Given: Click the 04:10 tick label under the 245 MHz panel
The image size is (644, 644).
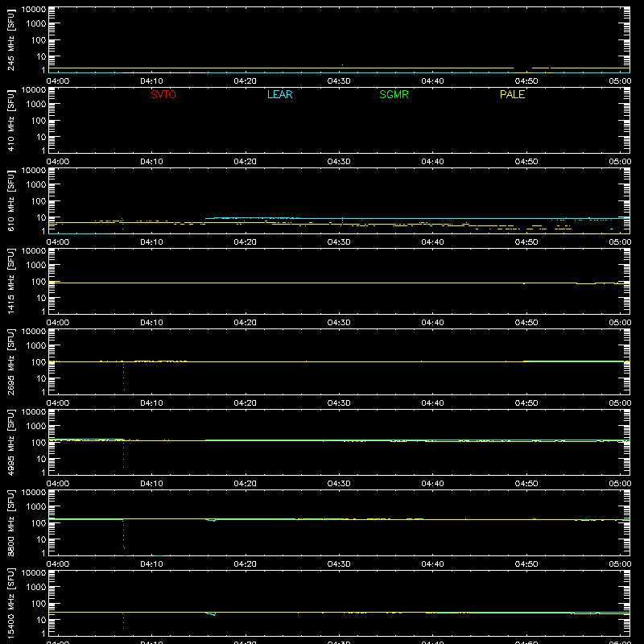Looking at the screenshot, I should 151,81.
